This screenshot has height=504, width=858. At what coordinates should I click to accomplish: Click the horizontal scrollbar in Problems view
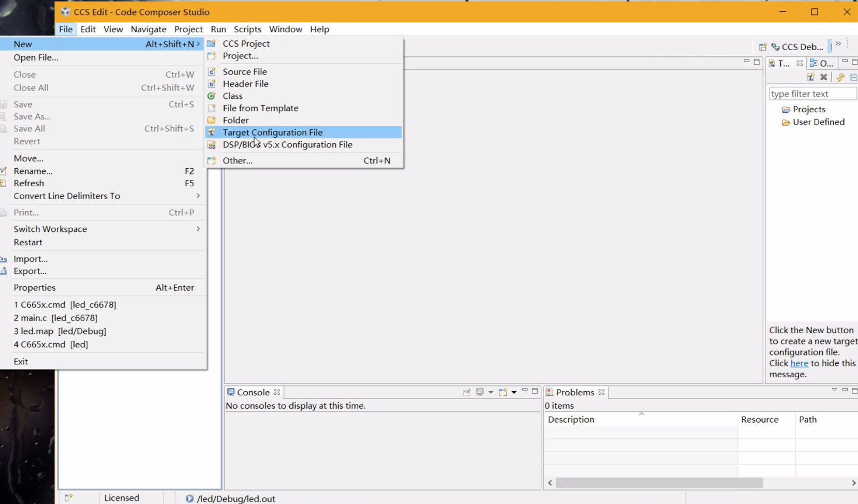pos(660,483)
